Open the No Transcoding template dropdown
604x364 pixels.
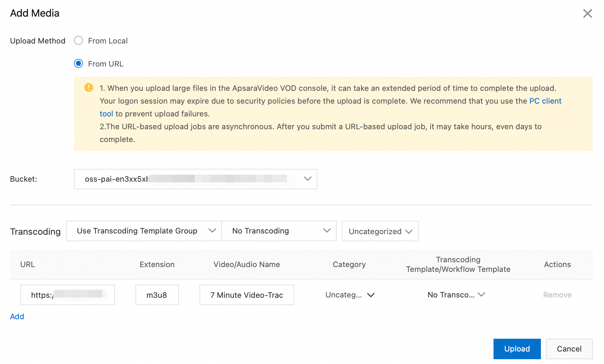point(279,231)
